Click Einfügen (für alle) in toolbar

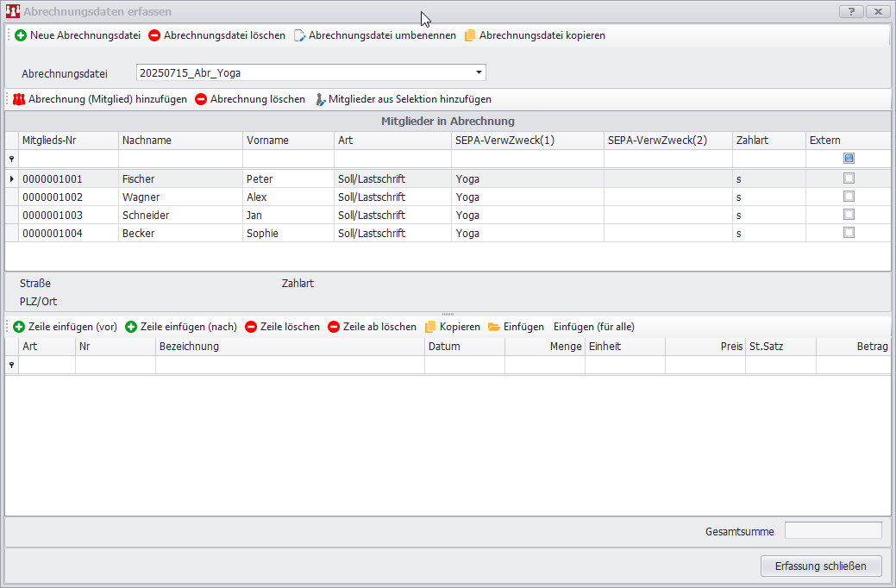[x=593, y=327]
